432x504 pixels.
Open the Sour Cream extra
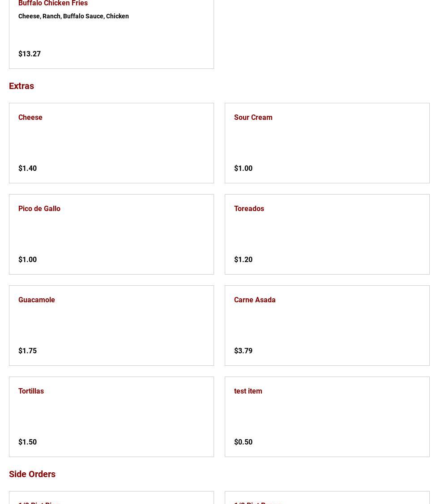pyautogui.click(x=253, y=117)
